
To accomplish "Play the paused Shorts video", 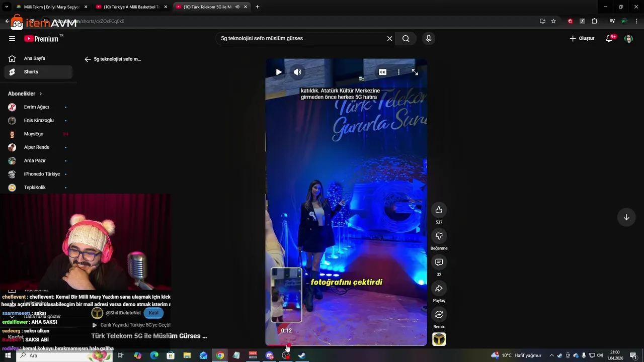I will pyautogui.click(x=279, y=72).
